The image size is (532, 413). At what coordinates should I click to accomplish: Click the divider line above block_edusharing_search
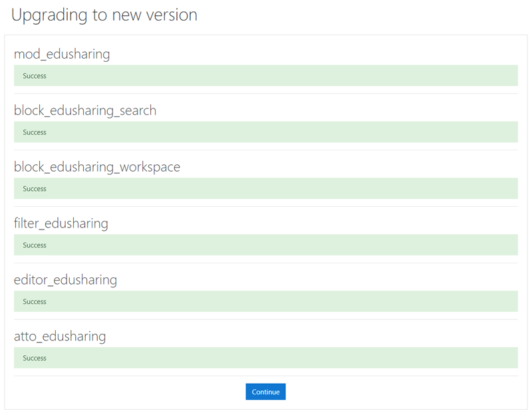click(x=265, y=94)
